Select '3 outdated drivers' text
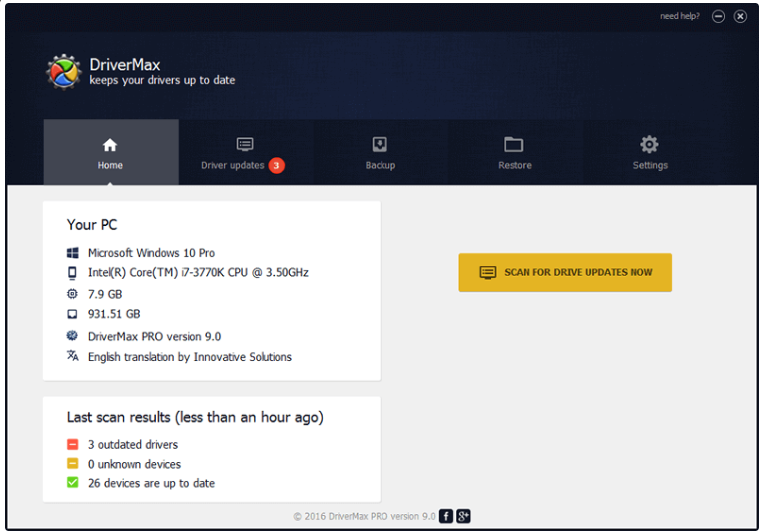The image size is (764, 532). tap(133, 445)
